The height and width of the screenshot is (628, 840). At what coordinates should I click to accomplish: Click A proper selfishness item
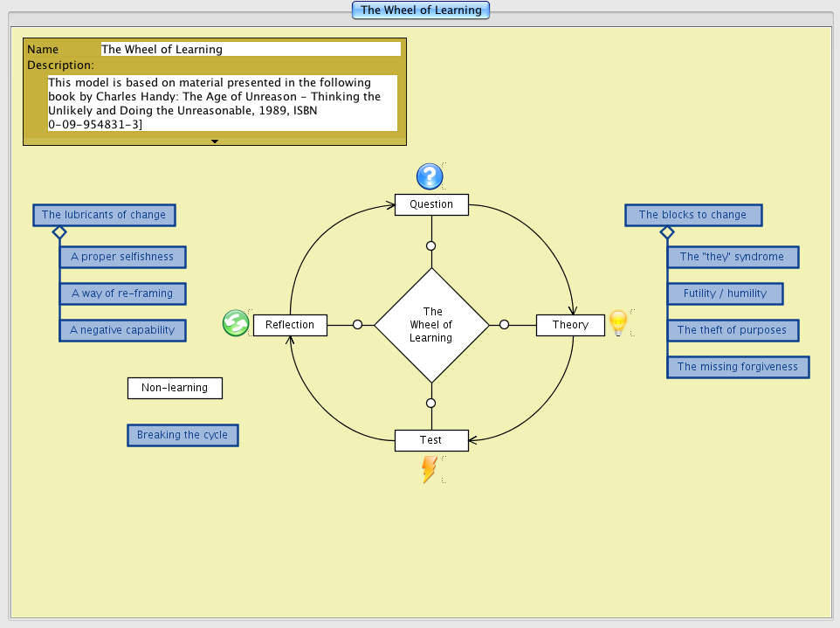point(122,257)
